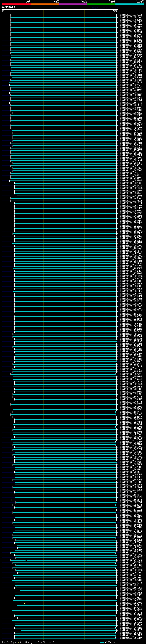Click the UniRef100_Q15907 label

coord(131,191)
